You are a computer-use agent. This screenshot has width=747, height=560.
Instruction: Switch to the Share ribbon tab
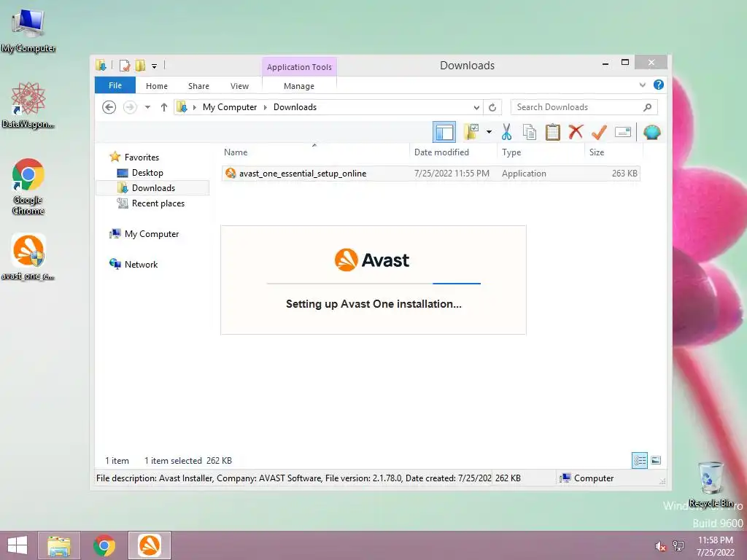click(198, 86)
